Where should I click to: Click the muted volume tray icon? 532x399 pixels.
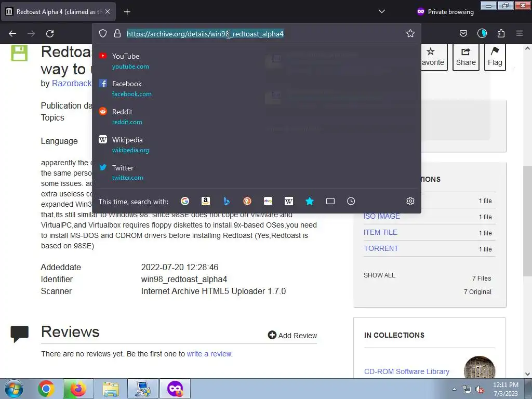pos(480,390)
